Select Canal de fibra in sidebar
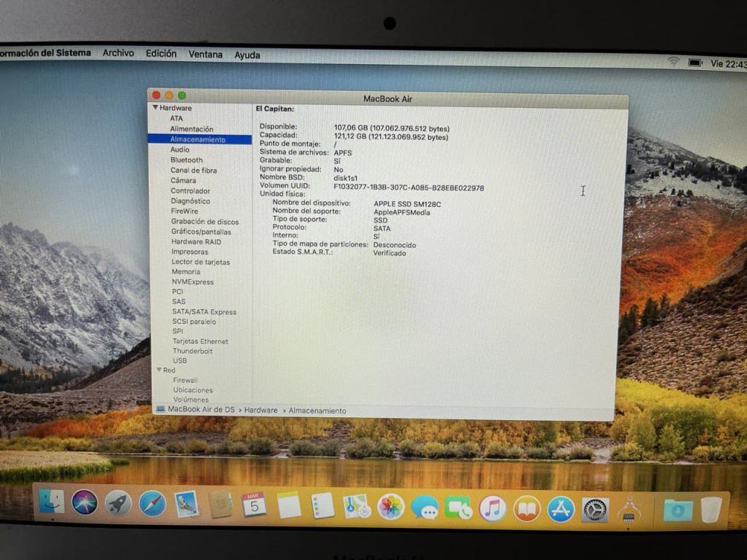This screenshot has width=747, height=560. pyautogui.click(x=193, y=171)
